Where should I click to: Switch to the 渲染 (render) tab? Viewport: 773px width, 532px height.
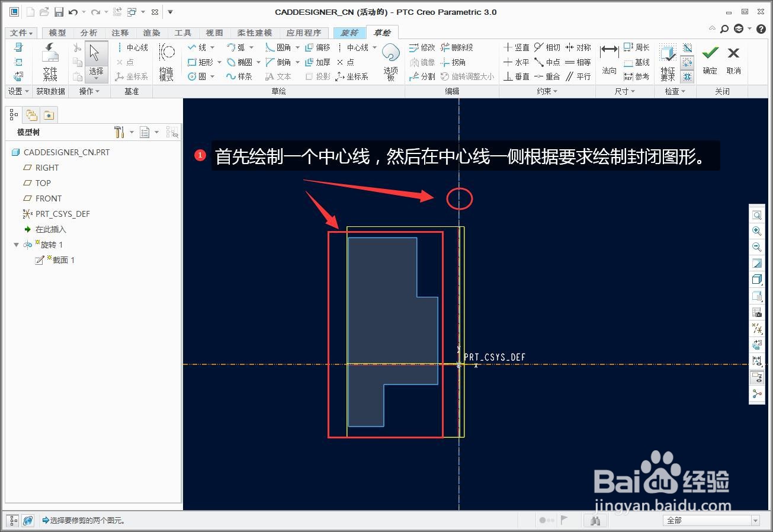pyautogui.click(x=152, y=33)
